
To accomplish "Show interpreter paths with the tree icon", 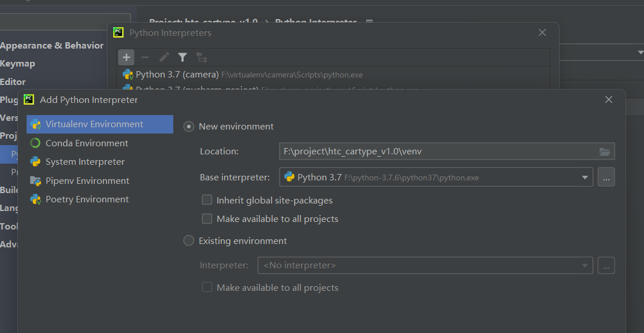I will click(x=201, y=57).
